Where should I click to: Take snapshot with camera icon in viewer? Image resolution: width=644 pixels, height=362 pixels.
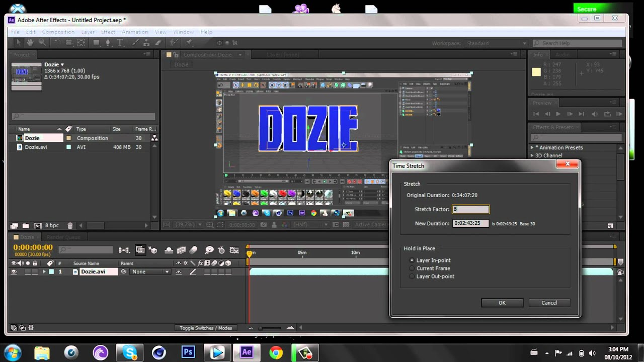tap(264, 225)
